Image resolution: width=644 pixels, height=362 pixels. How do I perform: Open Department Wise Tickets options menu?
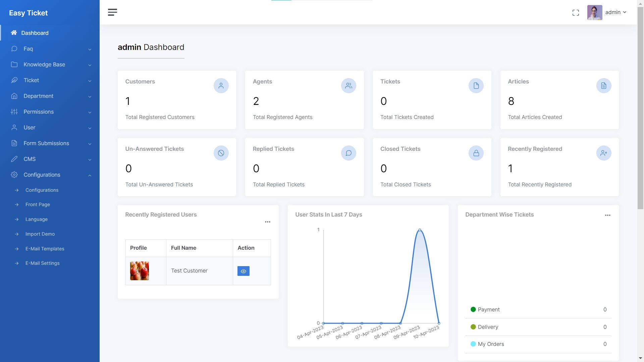(608, 215)
